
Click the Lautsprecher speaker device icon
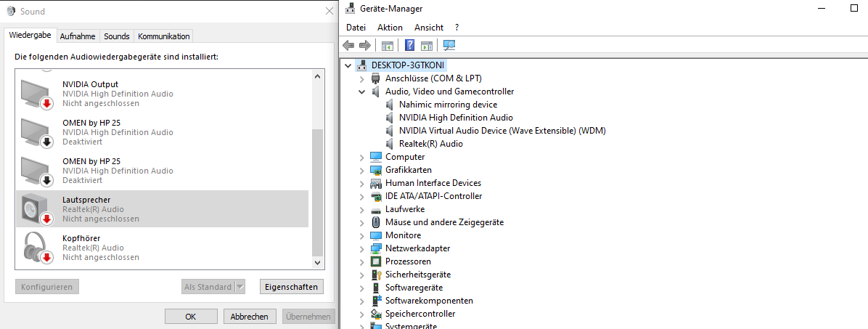pos(36,209)
